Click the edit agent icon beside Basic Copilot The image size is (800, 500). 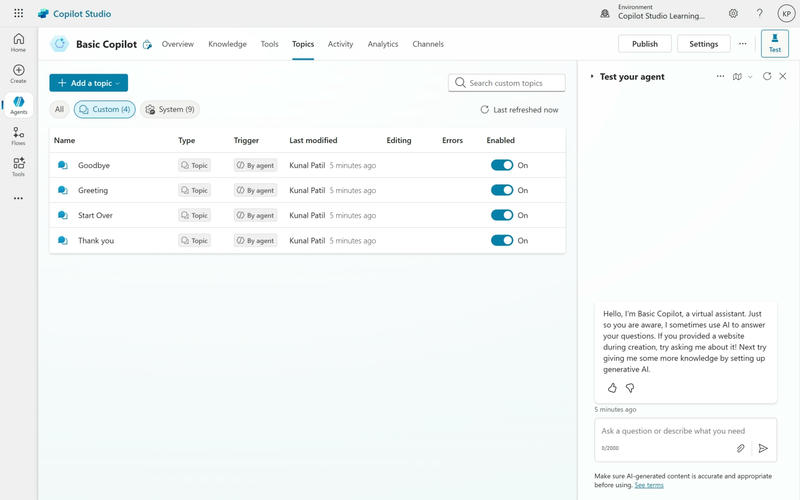pyautogui.click(x=147, y=44)
